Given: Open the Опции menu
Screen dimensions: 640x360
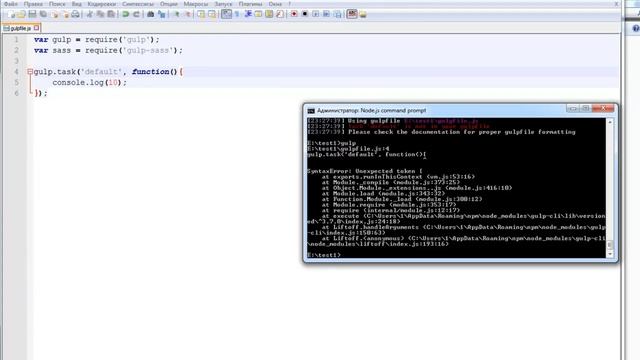Looking at the screenshot, I should [x=169, y=4].
